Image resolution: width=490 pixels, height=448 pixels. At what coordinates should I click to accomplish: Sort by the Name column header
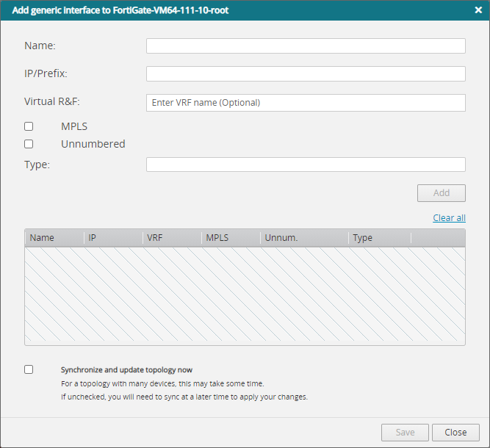[54, 238]
